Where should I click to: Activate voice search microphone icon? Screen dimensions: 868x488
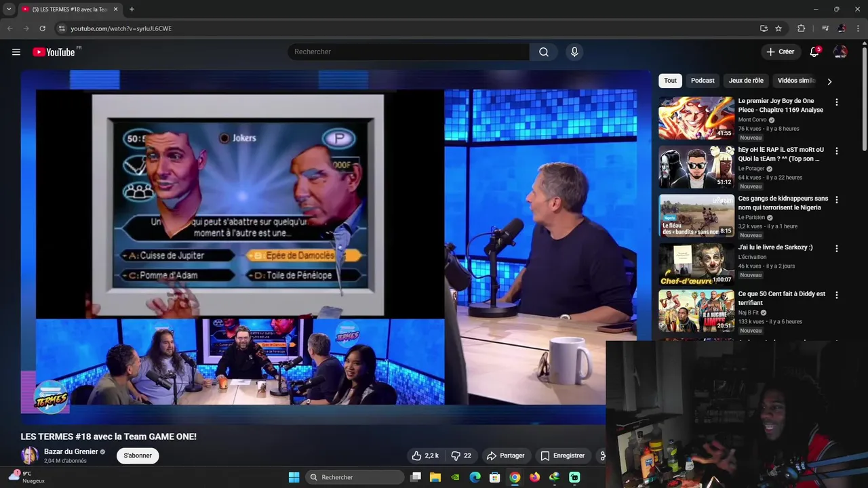(x=574, y=52)
